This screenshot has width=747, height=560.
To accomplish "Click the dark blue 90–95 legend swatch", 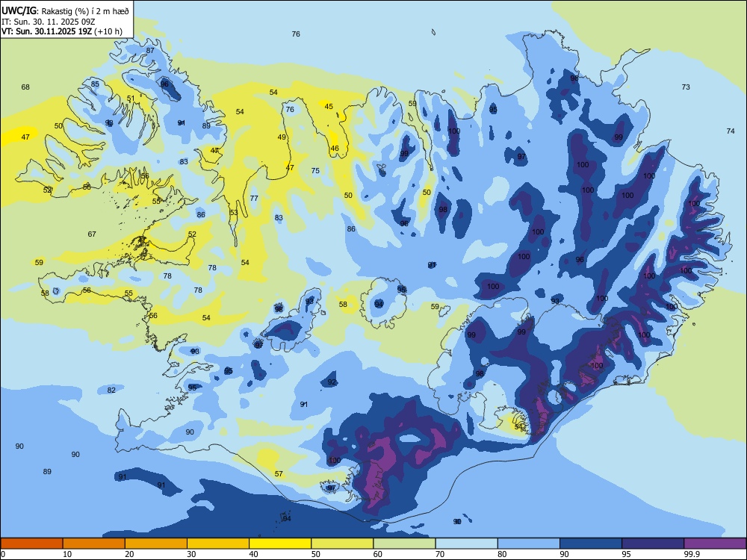I will point(591,544).
